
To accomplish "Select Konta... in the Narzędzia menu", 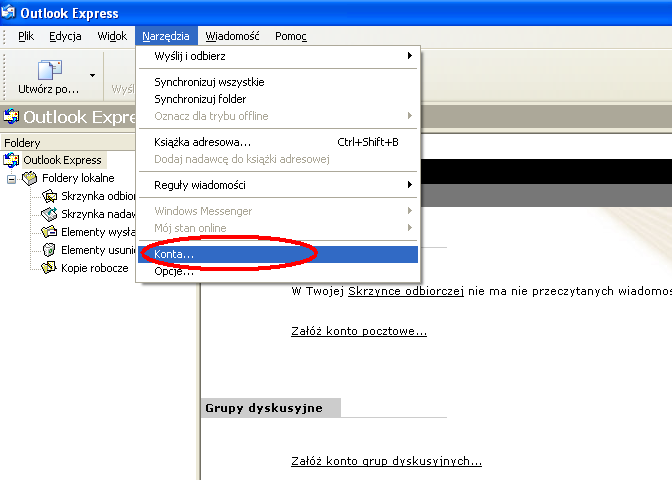I will click(278, 254).
